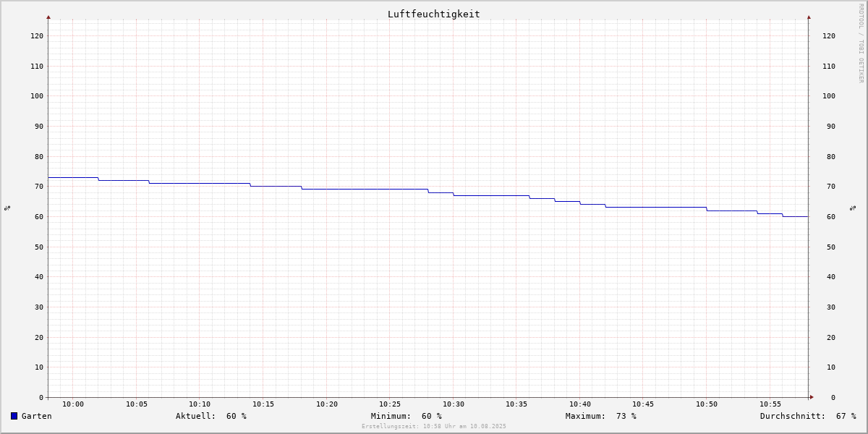This screenshot has height=434, width=868.
Task: Click the red arrow atop the left axis
Action: tap(48, 17)
